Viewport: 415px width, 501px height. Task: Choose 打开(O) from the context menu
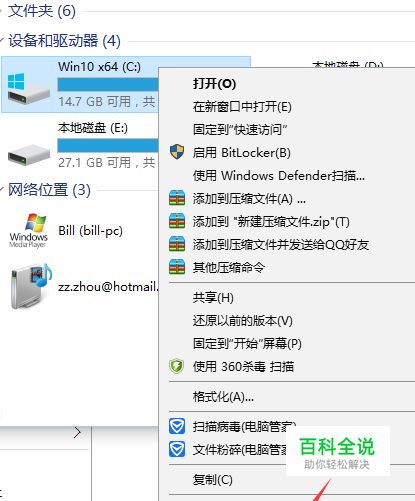tap(214, 83)
